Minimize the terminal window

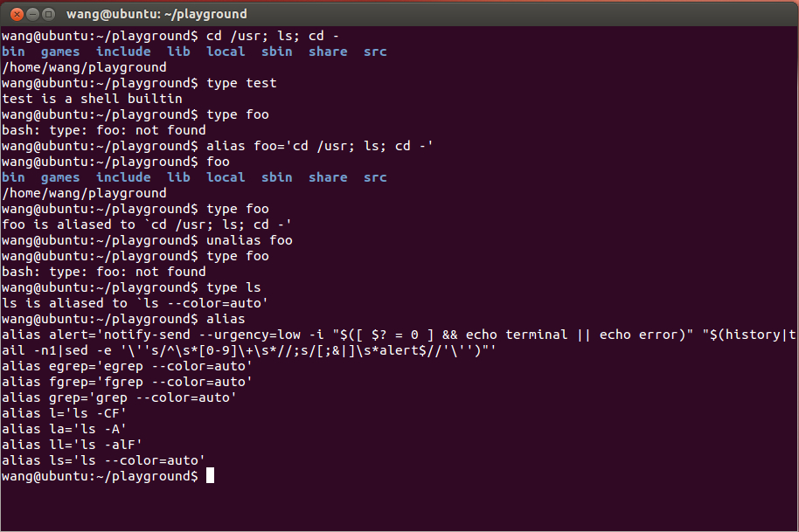coord(32,14)
